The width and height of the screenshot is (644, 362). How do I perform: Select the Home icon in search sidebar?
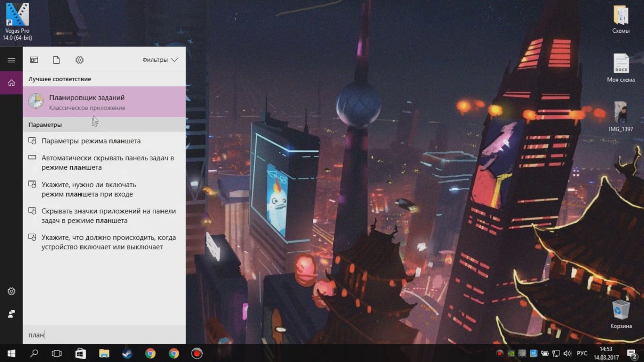click(x=11, y=83)
